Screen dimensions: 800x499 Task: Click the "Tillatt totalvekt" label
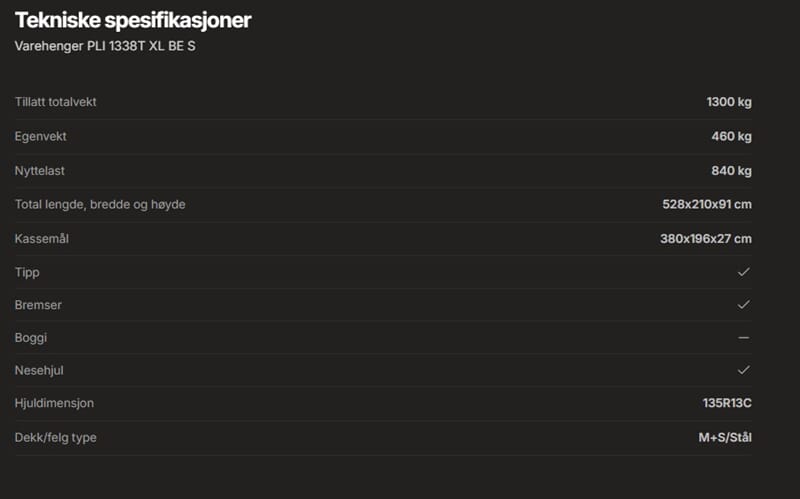click(56, 102)
